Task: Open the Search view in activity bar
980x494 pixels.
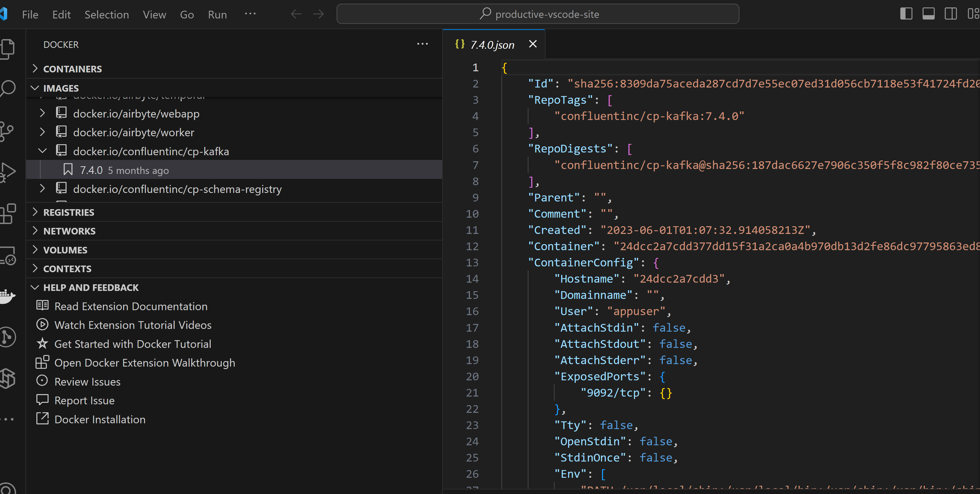Action: 7,88
